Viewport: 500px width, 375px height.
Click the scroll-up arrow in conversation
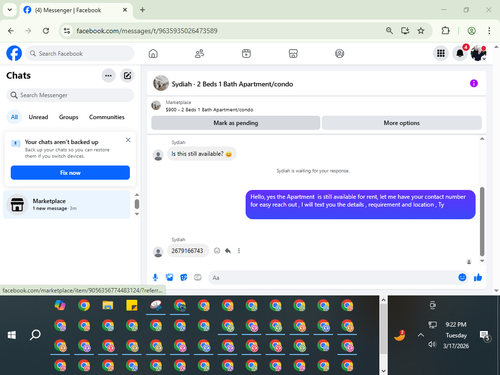coord(482,139)
